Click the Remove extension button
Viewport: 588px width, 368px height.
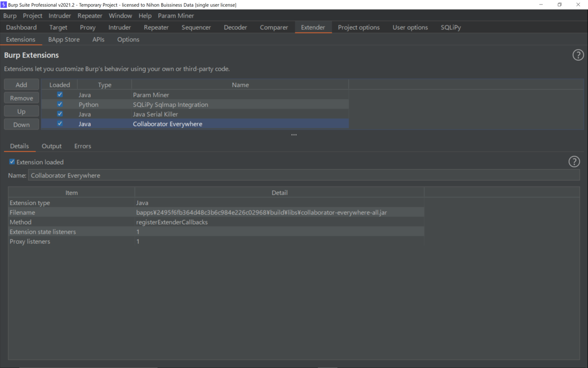click(x=22, y=98)
